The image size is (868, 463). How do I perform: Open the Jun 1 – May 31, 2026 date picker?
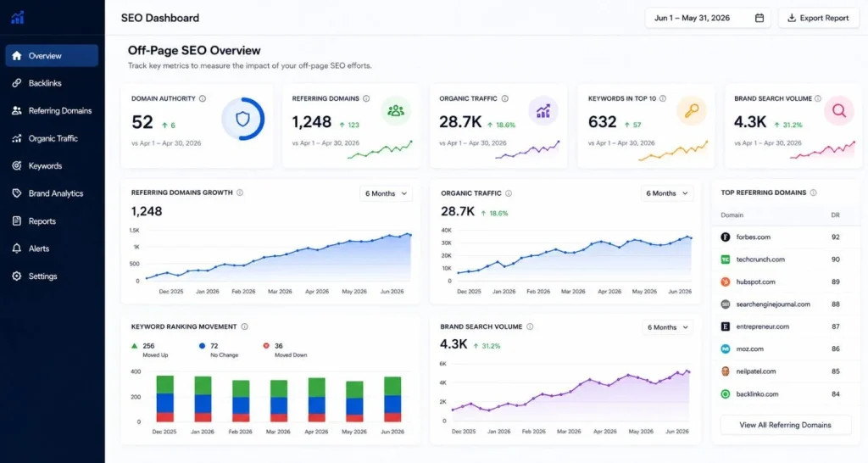[708, 18]
